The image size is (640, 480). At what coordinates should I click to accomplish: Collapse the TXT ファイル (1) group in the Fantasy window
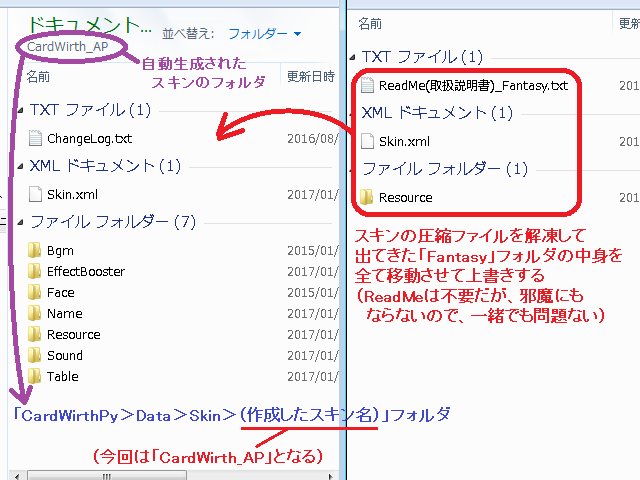353,58
